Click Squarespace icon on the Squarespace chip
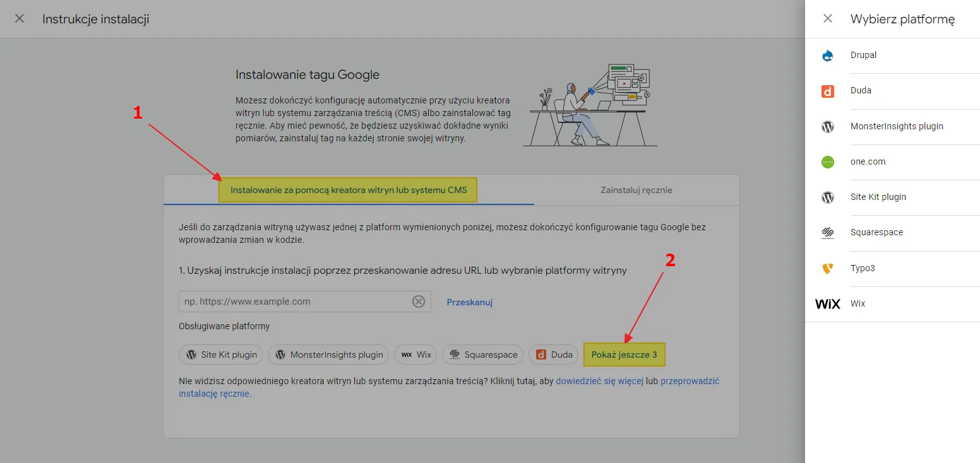Image resolution: width=980 pixels, height=463 pixels. (454, 355)
